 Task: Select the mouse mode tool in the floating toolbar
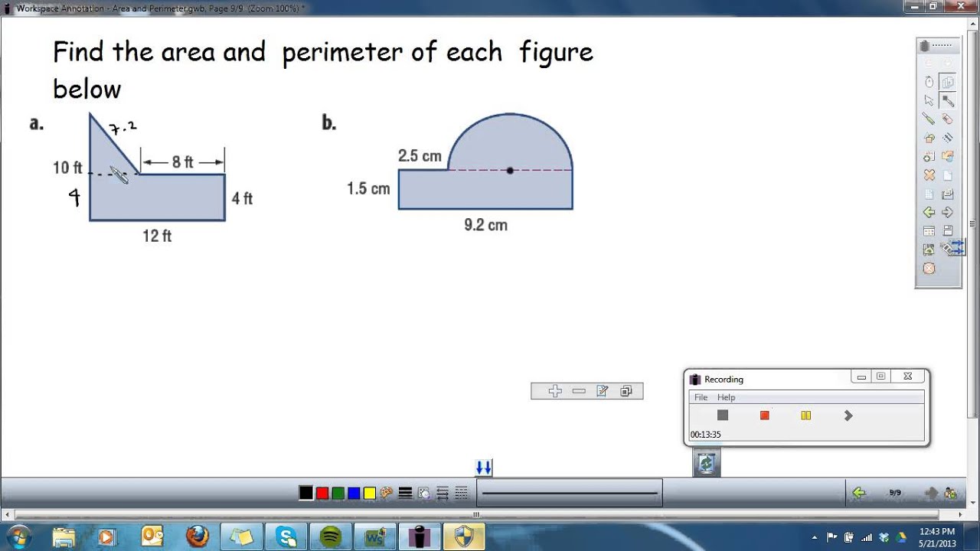point(929,82)
